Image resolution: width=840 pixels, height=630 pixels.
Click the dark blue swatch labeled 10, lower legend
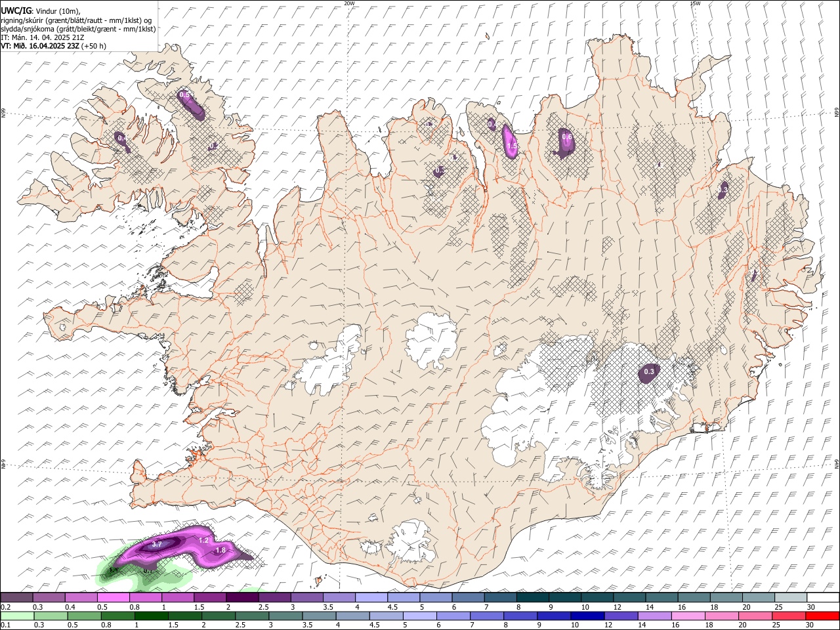(x=587, y=616)
